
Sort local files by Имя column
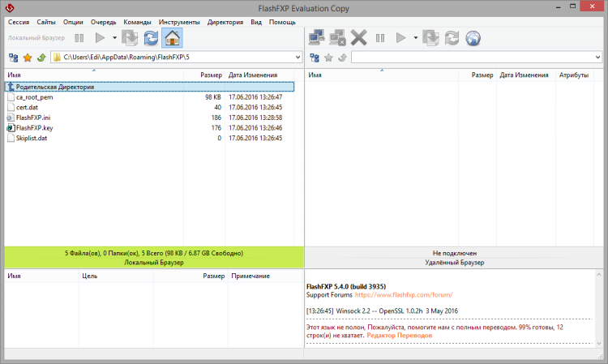click(x=94, y=75)
